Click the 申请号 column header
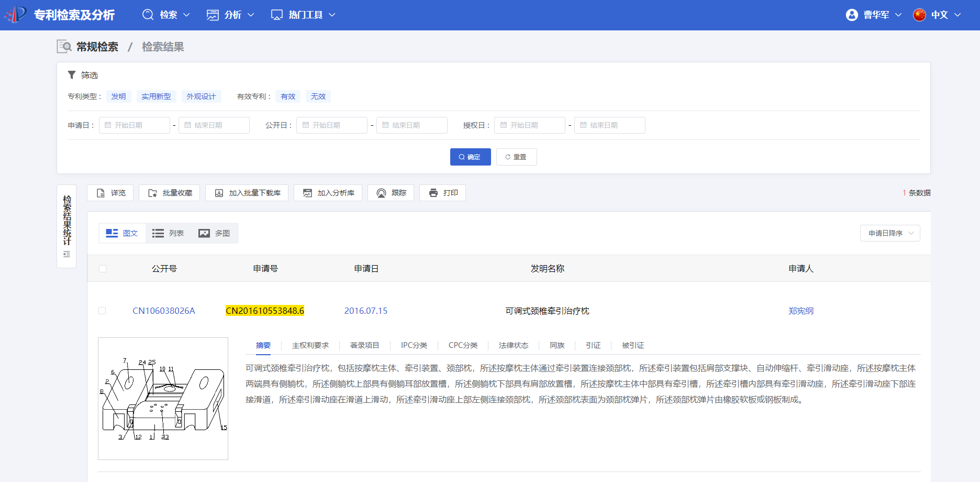This screenshot has height=482, width=980. click(265, 269)
